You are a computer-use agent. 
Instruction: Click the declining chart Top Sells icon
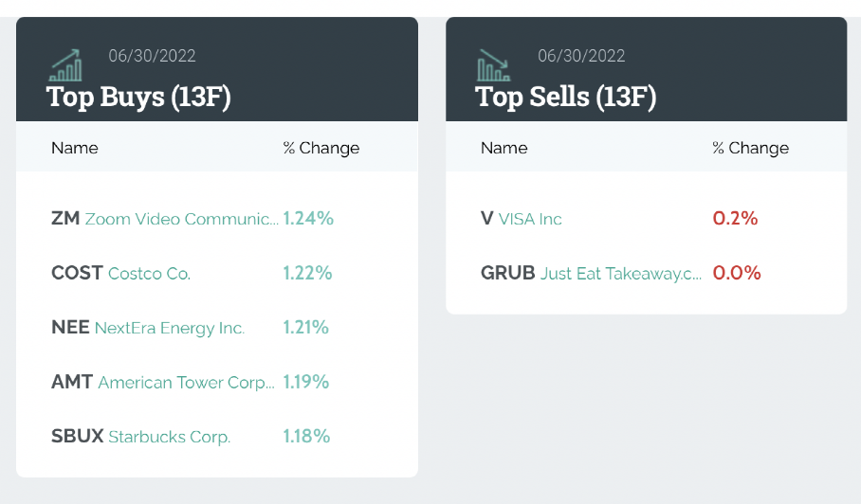pyautogui.click(x=493, y=65)
